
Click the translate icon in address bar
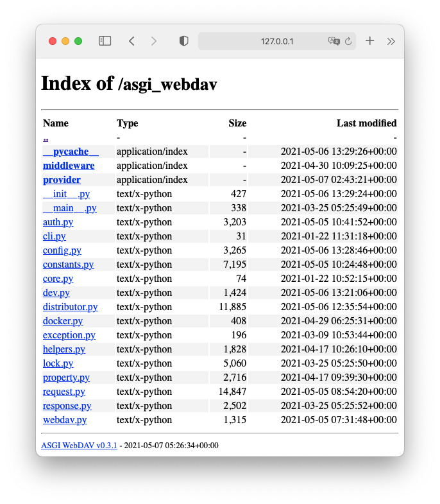334,41
